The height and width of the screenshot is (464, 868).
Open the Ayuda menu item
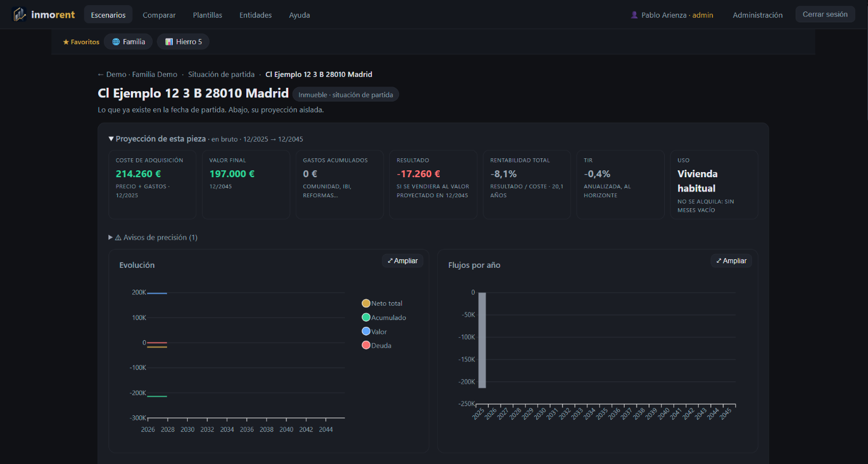coord(300,15)
